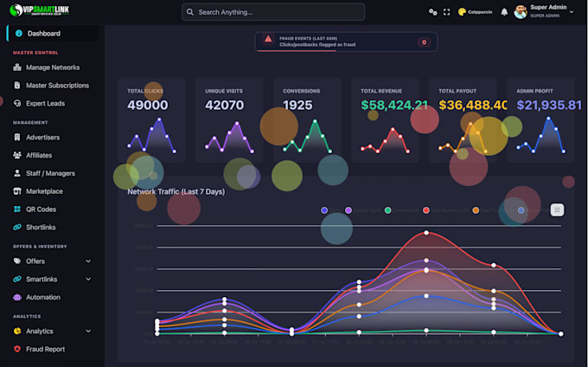Screen dimensions: 588x367
Task: Click the Clicks/postbacks flagged as fraud text
Action: pos(317,45)
